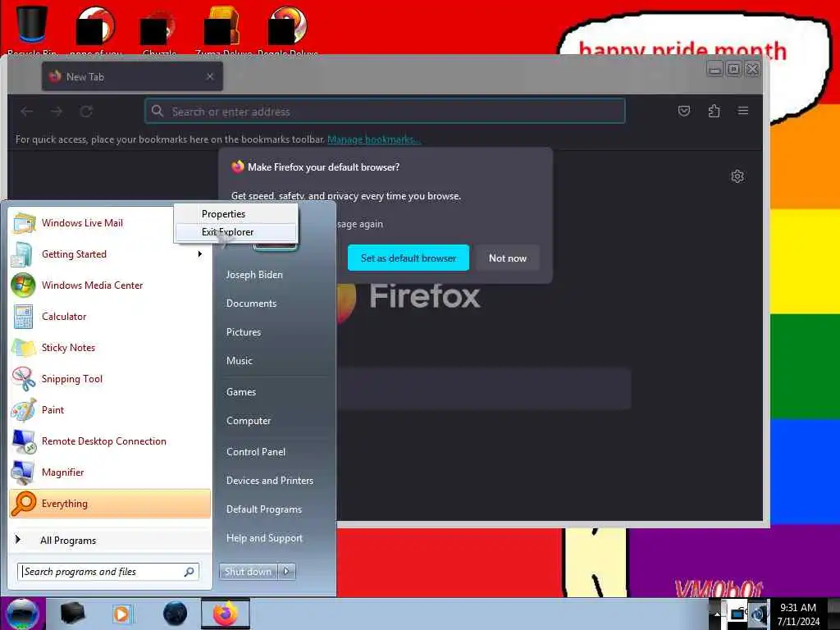Open Firefox application menu (hamburger)
Screen dimensions: 840x630
743,111
